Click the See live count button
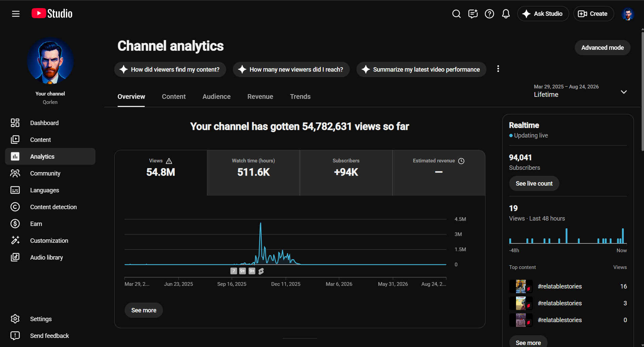644x347 pixels. [534, 184]
